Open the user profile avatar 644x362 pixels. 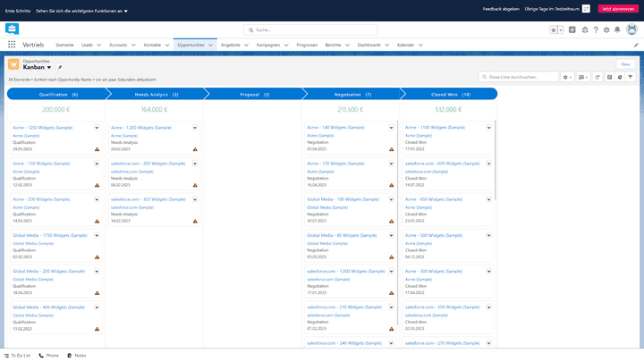[631, 29]
